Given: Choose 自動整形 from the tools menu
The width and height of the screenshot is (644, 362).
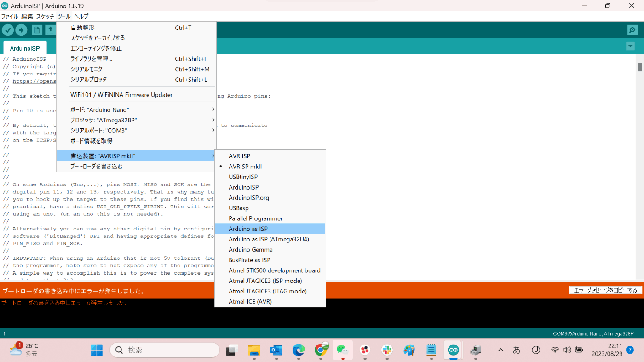Looking at the screenshot, I should [x=136, y=28].
